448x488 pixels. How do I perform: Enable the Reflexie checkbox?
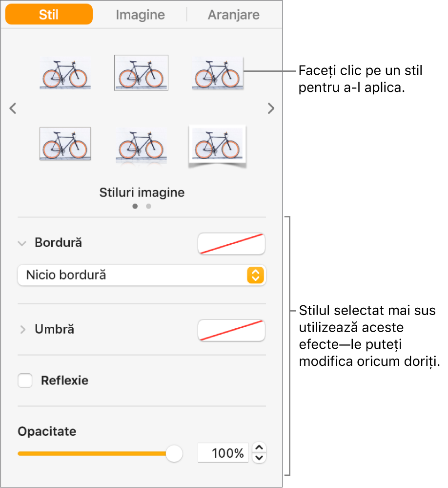click(x=25, y=381)
